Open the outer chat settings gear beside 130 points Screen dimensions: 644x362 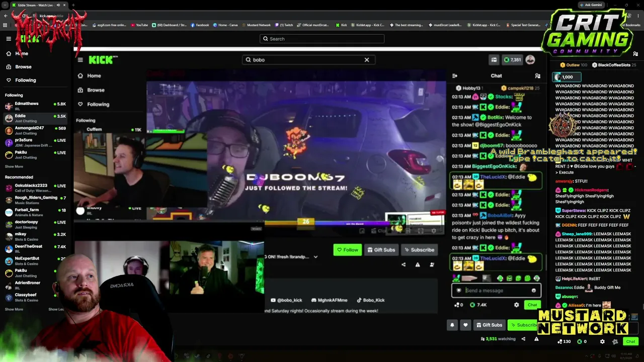(x=602, y=341)
